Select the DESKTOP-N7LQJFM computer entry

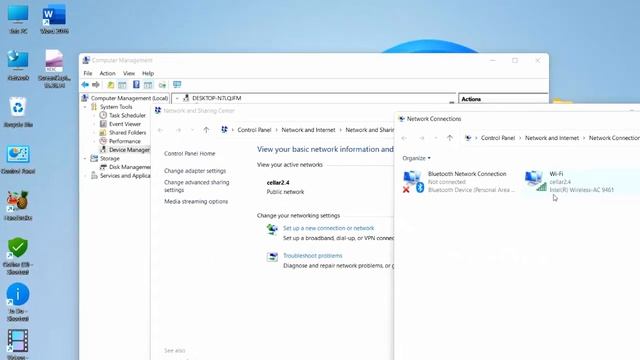coord(212,98)
